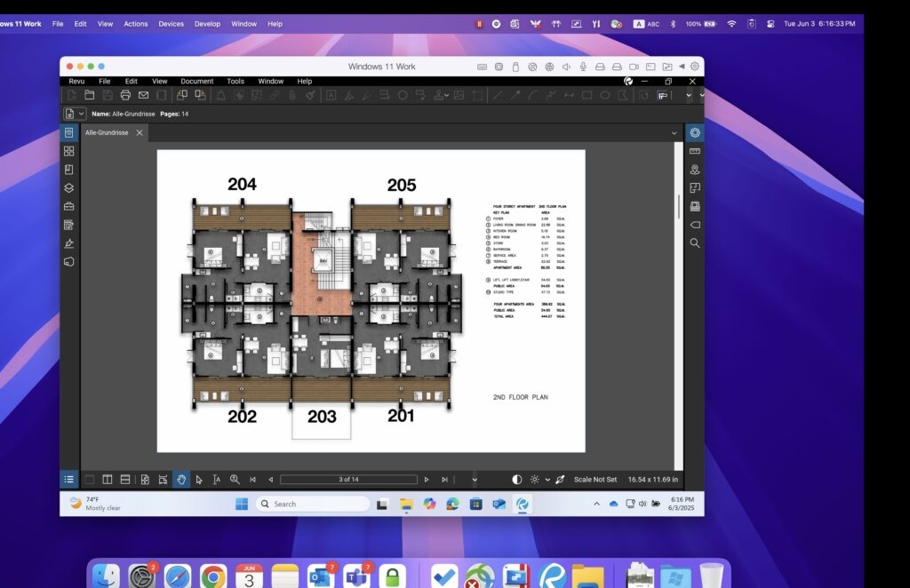
Task: Select the Alle-Grundrisse document tab
Action: pyautogui.click(x=107, y=132)
